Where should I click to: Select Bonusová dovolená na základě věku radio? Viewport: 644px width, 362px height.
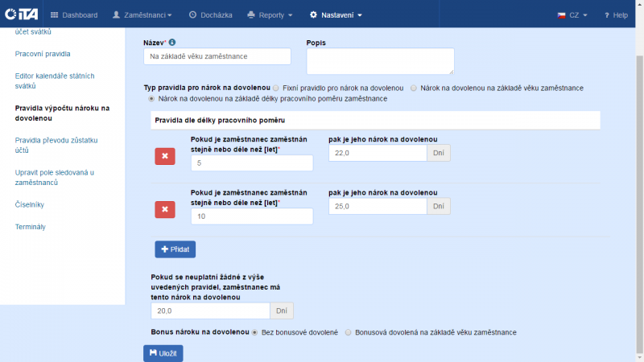(x=348, y=331)
